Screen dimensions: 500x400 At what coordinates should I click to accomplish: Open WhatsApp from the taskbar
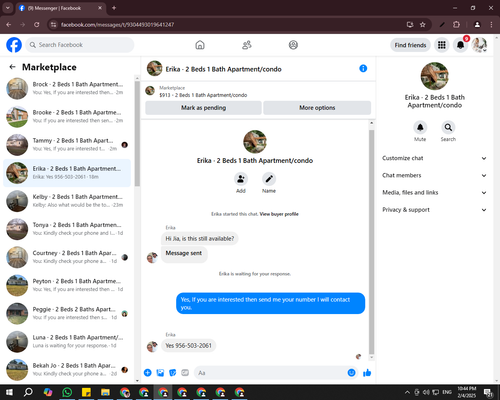pos(67,392)
